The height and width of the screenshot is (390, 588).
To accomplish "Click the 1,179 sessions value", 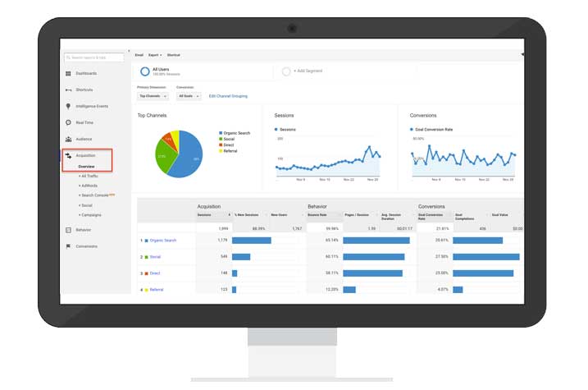I will coord(222,241).
